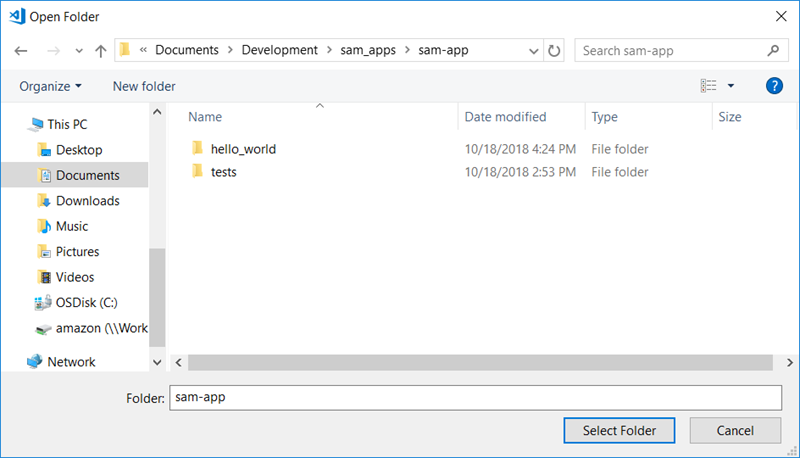Screen dimensions: 800x458
Task: Click the horizontal scrollbar in file list
Action: [480, 362]
